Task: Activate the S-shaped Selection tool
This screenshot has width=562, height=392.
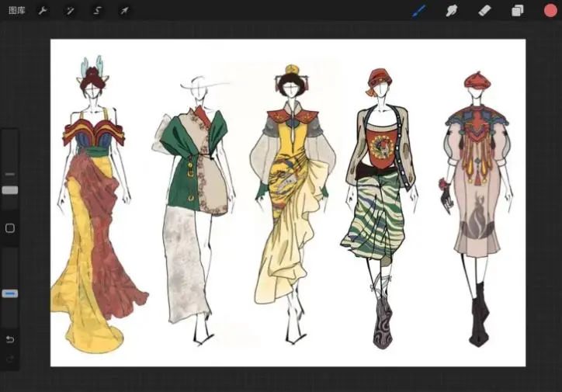Action: (x=97, y=11)
